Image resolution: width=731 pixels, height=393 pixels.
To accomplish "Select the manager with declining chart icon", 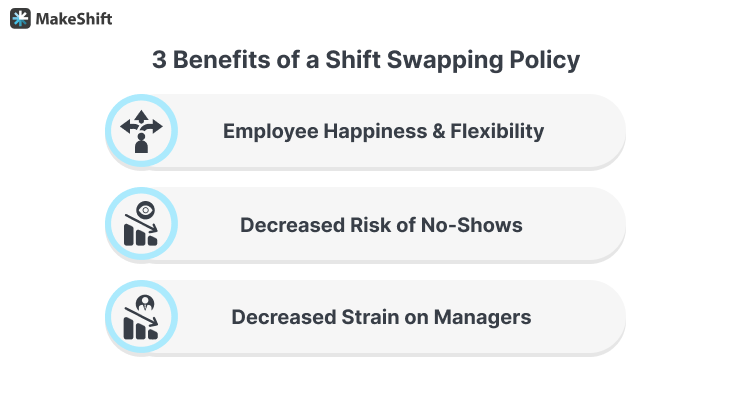I will click(x=141, y=317).
